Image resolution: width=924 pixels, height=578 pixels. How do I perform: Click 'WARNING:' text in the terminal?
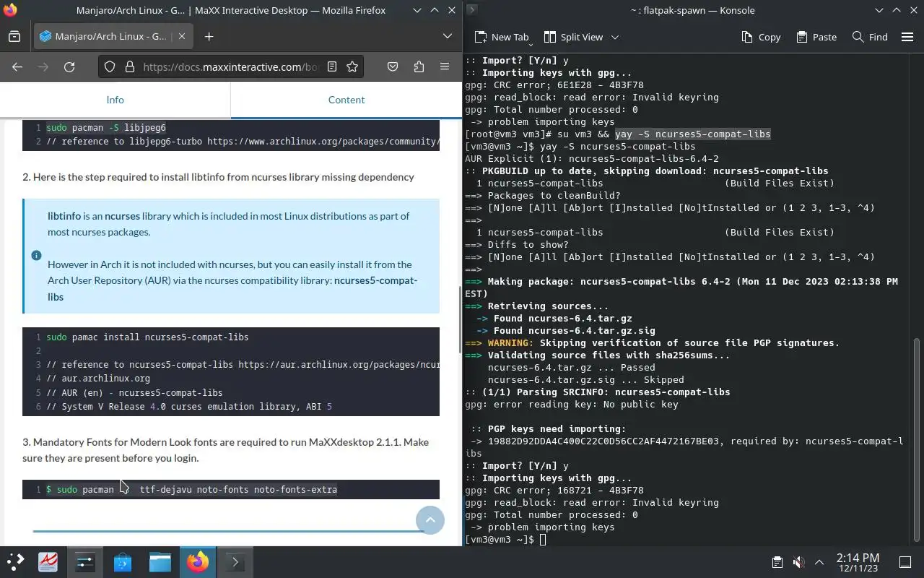[510, 343]
